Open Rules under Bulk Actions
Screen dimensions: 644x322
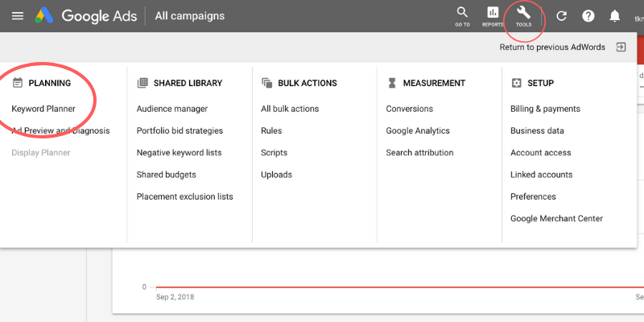[271, 131]
